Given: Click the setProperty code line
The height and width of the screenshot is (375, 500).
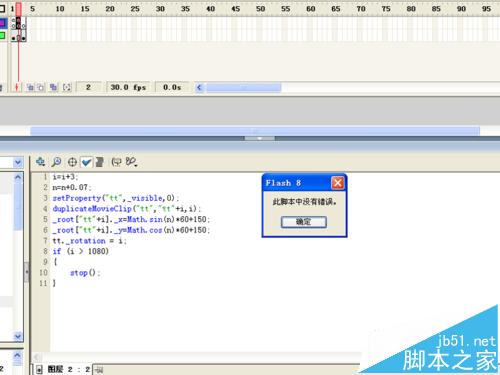Looking at the screenshot, I should click(116, 198).
